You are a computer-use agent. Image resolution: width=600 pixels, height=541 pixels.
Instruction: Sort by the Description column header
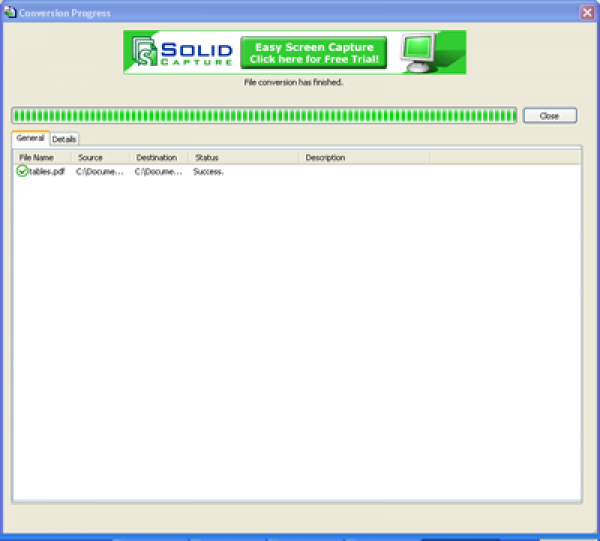click(365, 158)
